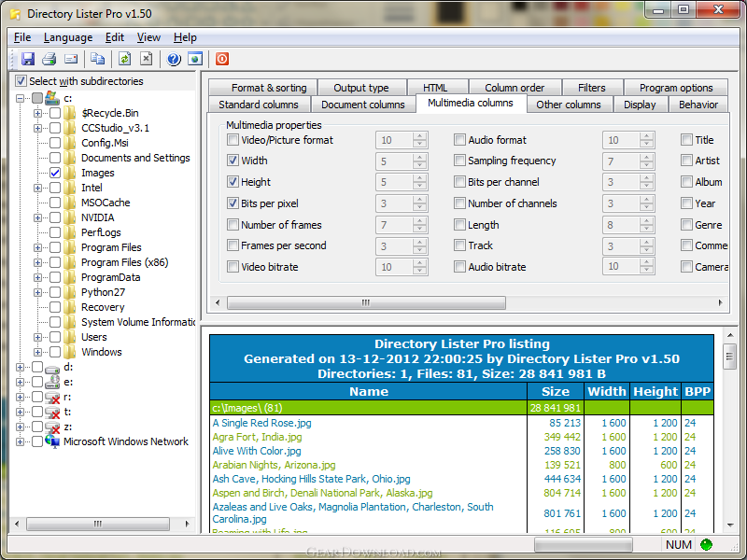Screen dimensions: 747x560
Task: Open the File menu
Action: pos(22,37)
